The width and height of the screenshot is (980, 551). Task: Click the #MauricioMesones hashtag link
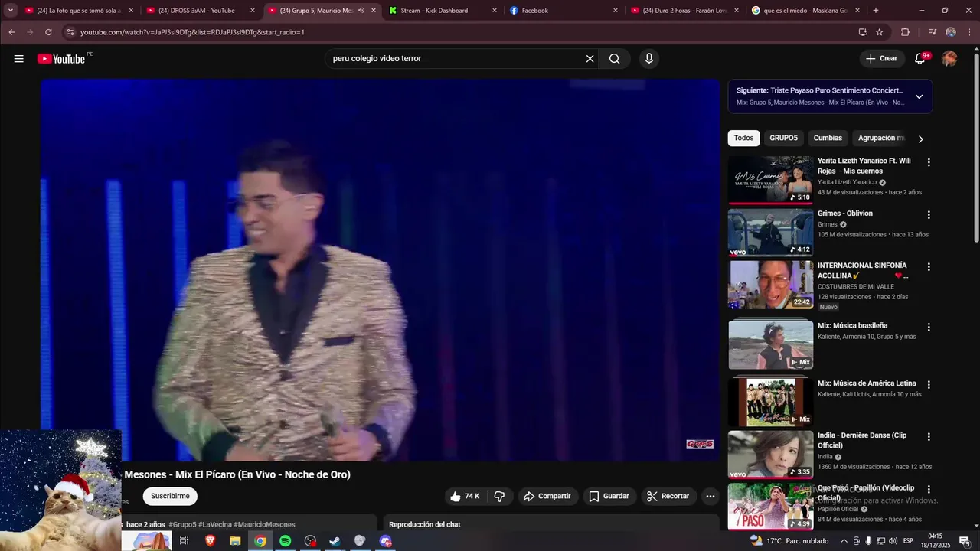click(264, 525)
